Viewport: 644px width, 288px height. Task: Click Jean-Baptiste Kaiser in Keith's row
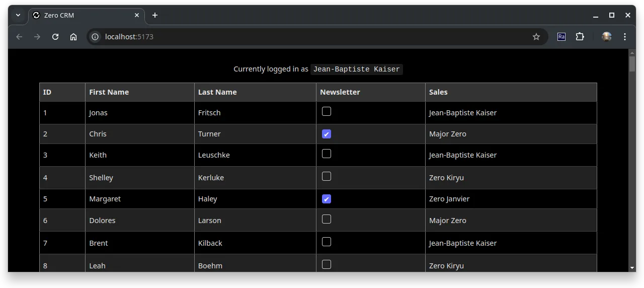click(x=511, y=155)
